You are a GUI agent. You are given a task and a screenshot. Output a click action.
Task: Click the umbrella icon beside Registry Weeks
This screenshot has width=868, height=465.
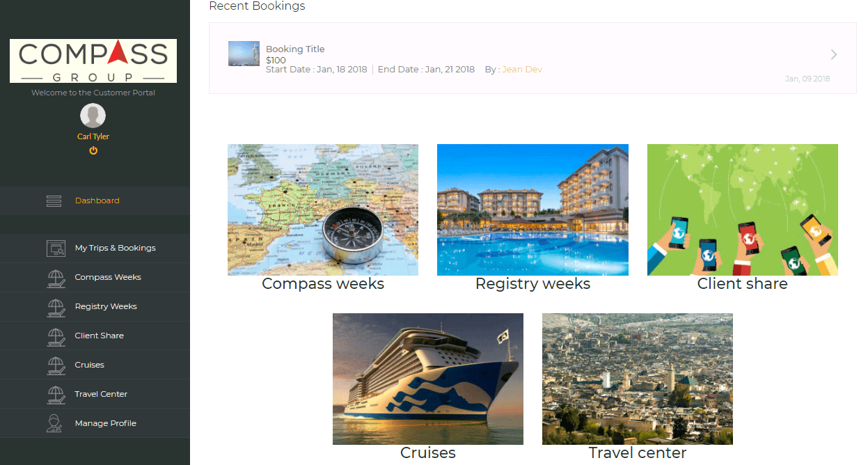coord(56,307)
